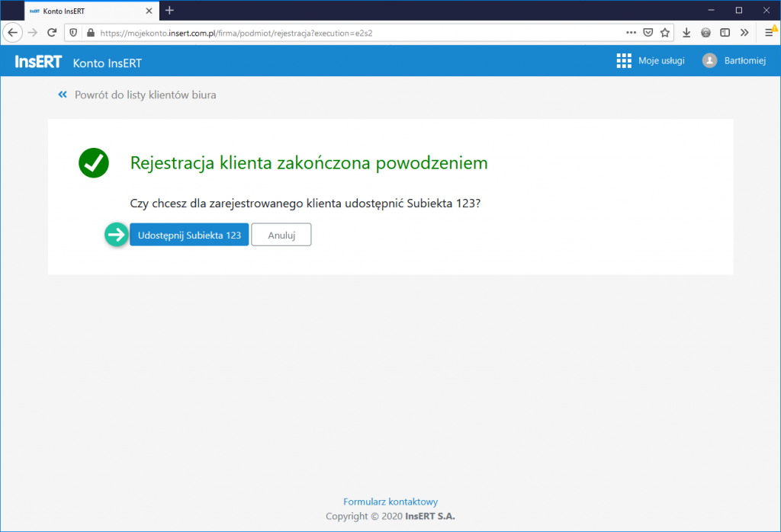Click the padlock site security icon
The width and height of the screenshot is (781, 532).
point(90,33)
